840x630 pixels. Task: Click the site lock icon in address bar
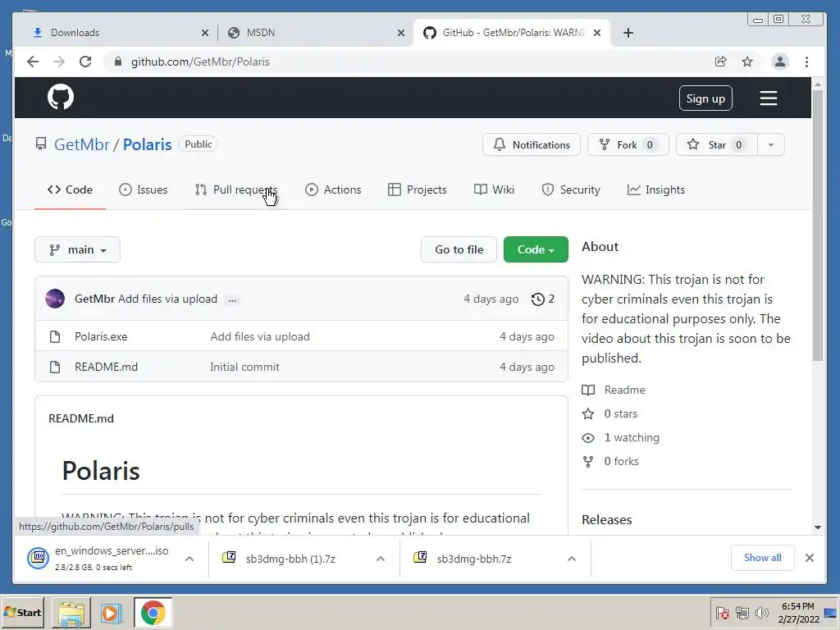pyautogui.click(x=118, y=62)
